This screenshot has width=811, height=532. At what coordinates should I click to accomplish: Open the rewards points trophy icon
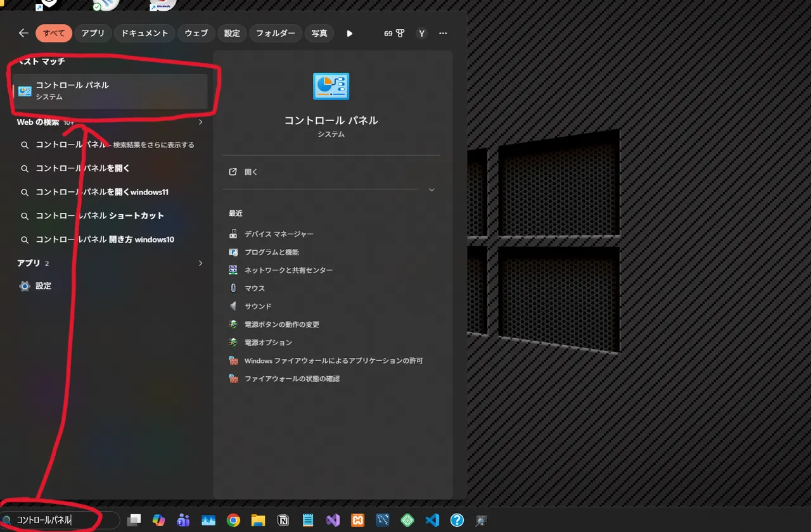[x=394, y=33]
